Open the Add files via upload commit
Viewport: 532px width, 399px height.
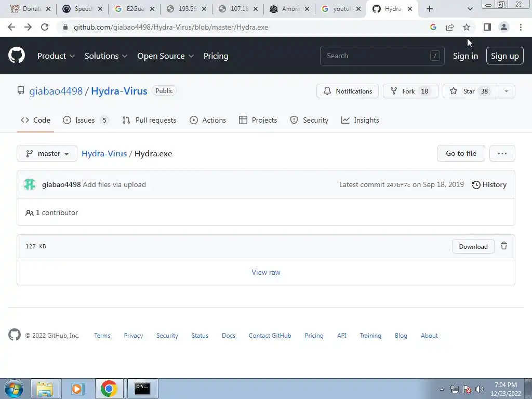click(114, 184)
